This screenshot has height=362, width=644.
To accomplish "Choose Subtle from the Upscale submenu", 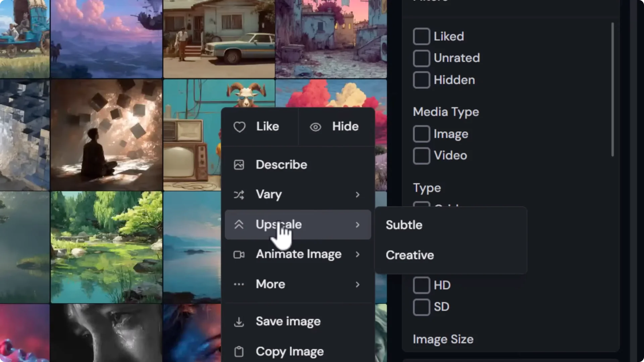I will tap(404, 225).
